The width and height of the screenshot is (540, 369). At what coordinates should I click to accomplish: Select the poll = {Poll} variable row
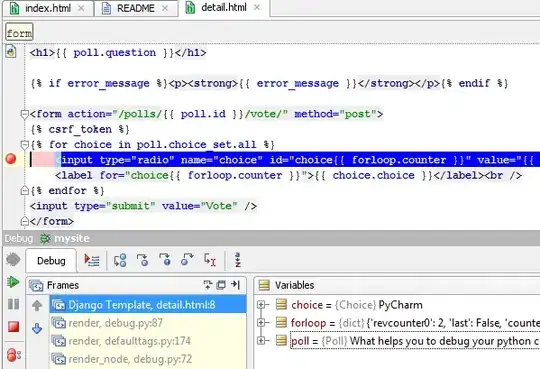point(415,341)
